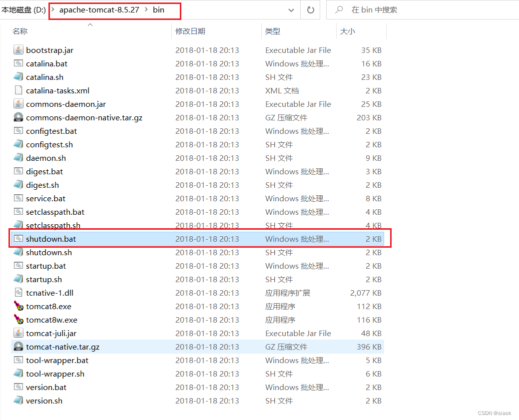Click the startup.bat file icon

[x=18, y=266]
